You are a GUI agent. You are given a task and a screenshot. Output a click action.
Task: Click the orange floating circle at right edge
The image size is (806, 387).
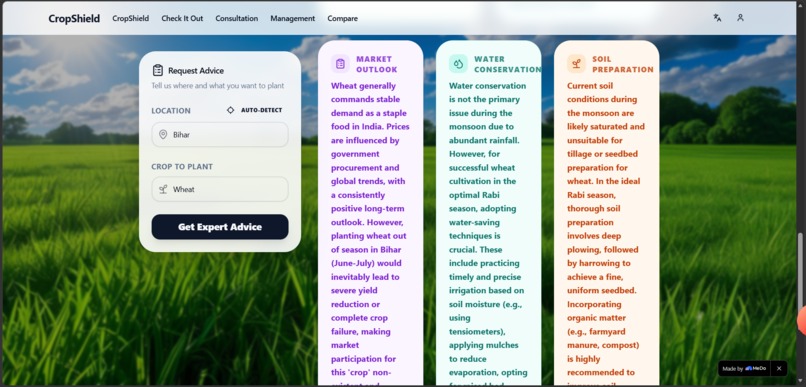801,320
